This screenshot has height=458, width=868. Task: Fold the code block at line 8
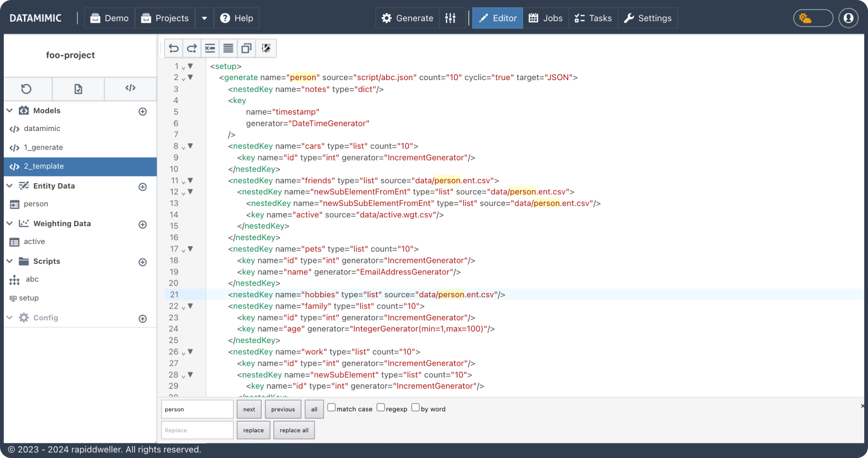pos(190,146)
